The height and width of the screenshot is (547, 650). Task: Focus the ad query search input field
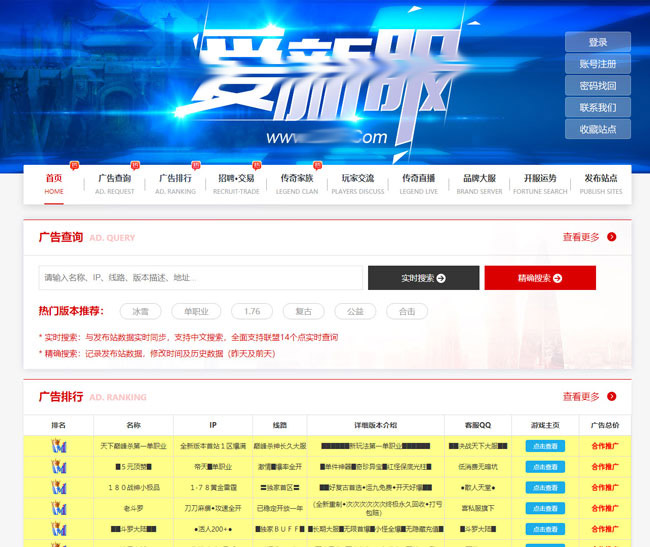point(200,278)
